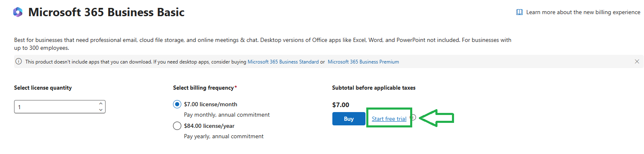Click info icon next to Start free trial

coord(413,117)
